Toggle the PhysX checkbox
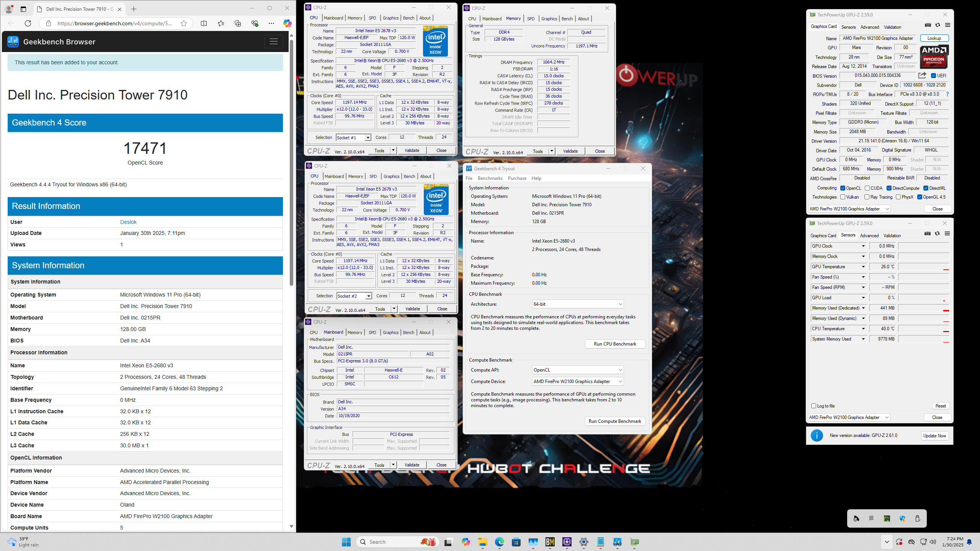Viewport: 980px width, 551px height. (x=898, y=197)
